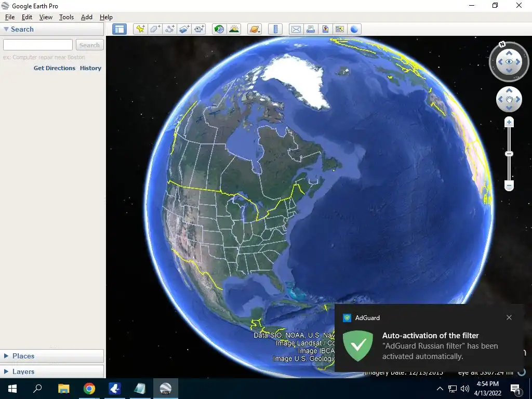Click the Search button

click(89, 45)
